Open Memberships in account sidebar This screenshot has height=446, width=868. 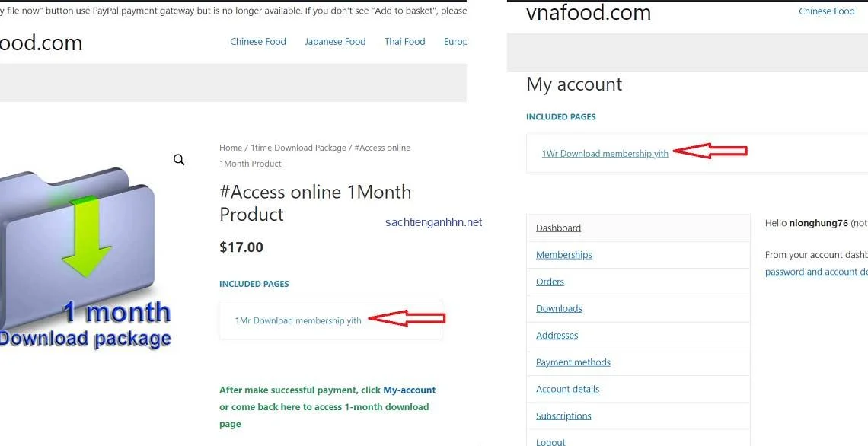(563, 254)
